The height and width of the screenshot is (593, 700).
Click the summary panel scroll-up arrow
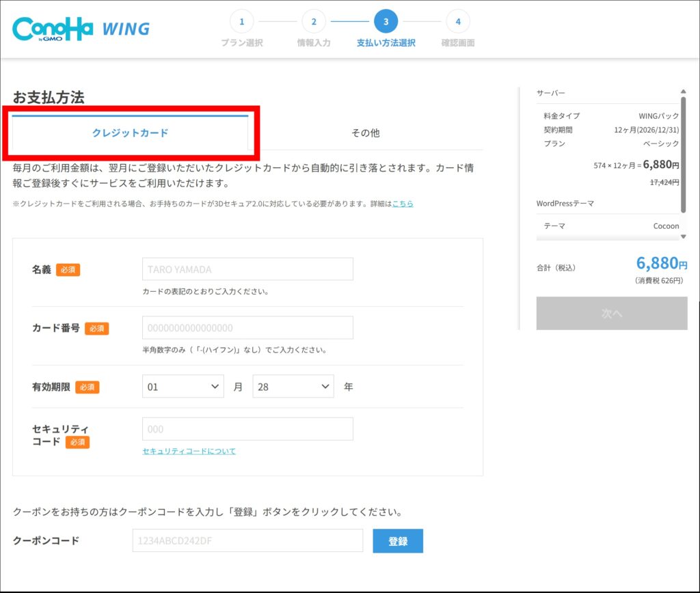tap(683, 92)
